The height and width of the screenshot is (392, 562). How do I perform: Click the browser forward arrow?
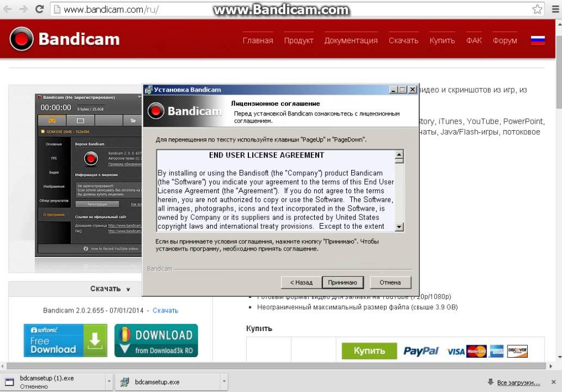tap(23, 9)
